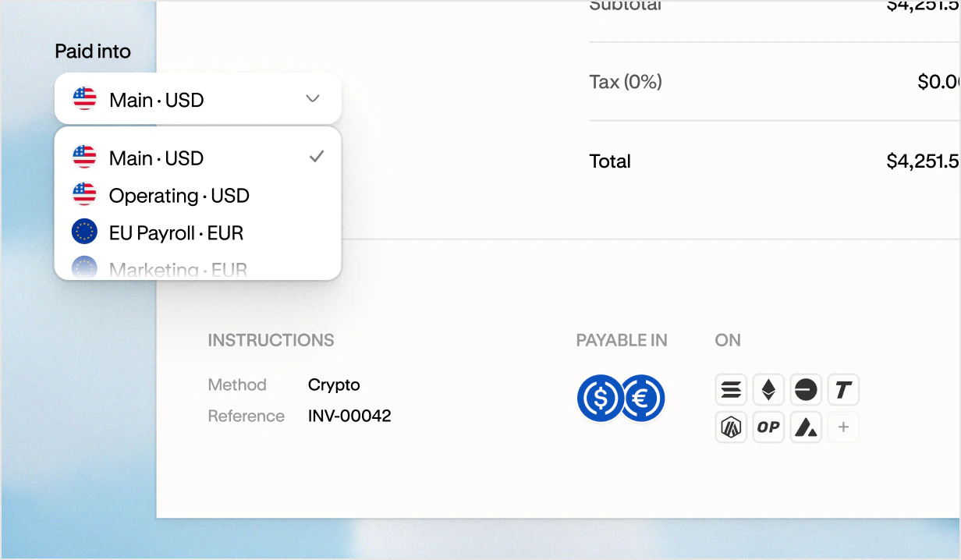Click US flag in the Paid into dropdown field

point(84,98)
